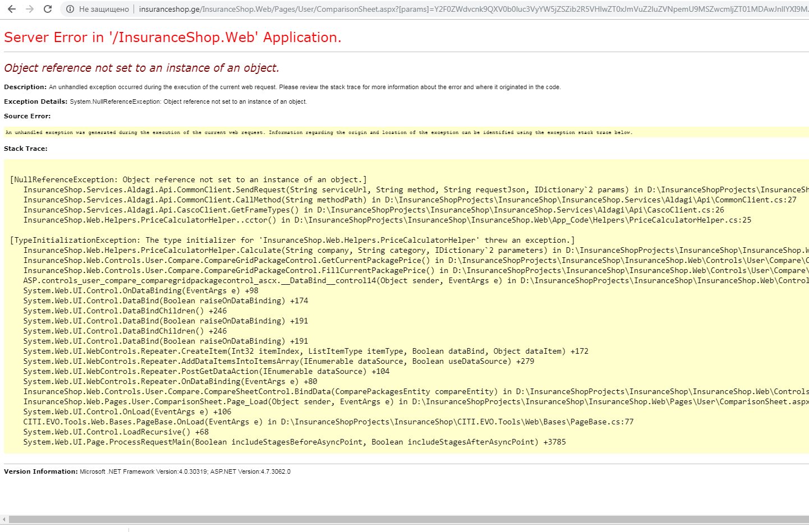809x532 pixels.
Task: Click the 'ComparisonSheet.Page_Load' stack trace line
Action: pos(416,402)
